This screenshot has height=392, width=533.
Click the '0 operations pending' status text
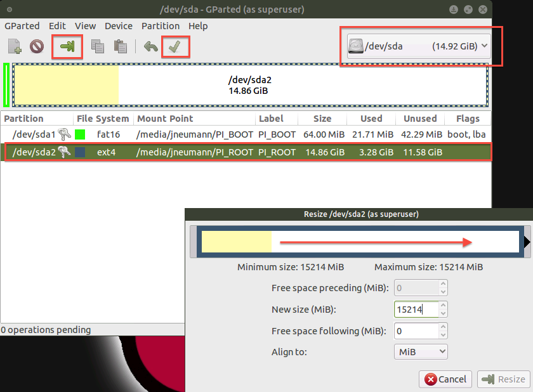[x=46, y=330]
